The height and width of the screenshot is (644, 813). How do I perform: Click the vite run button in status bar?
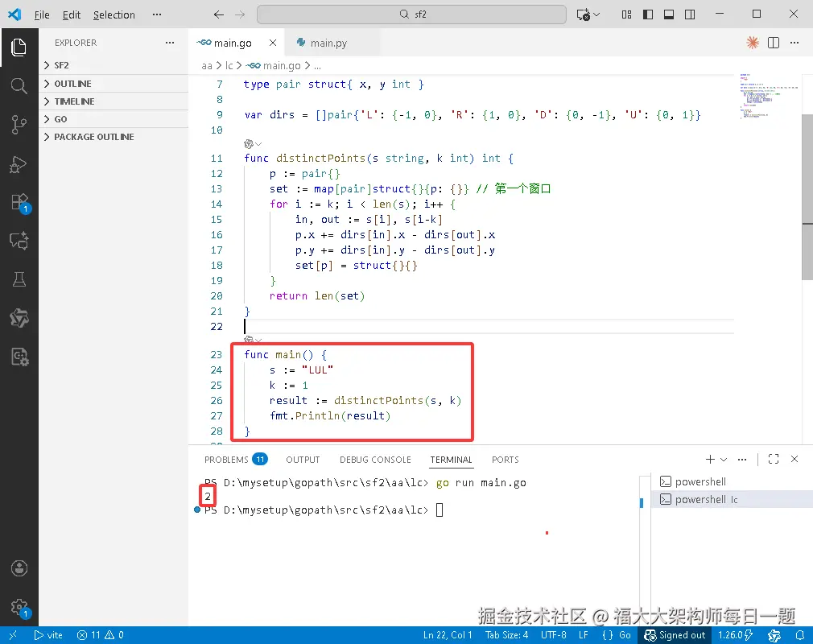(48, 634)
